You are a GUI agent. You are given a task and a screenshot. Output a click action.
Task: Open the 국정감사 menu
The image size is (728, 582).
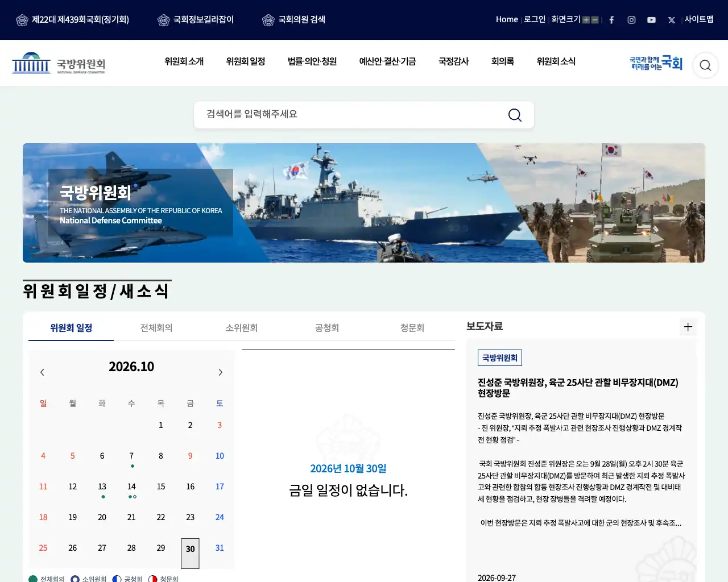[454, 61]
